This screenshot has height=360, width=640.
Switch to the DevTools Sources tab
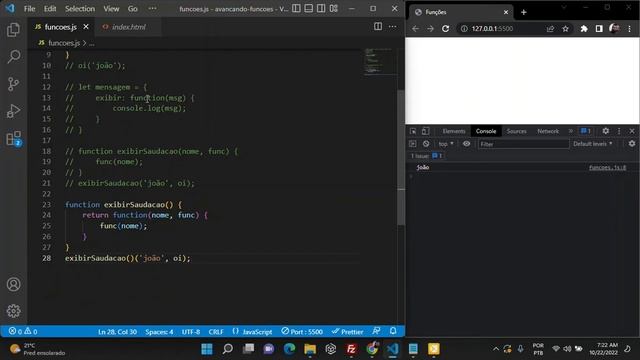click(516, 131)
